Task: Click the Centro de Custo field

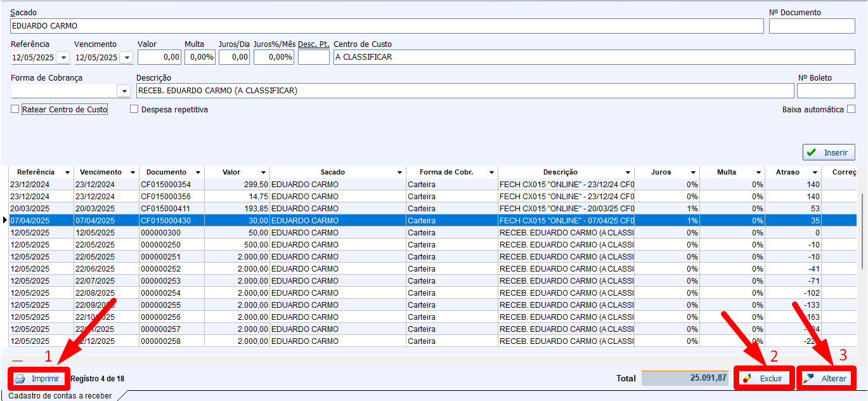Action: click(593, 57)
